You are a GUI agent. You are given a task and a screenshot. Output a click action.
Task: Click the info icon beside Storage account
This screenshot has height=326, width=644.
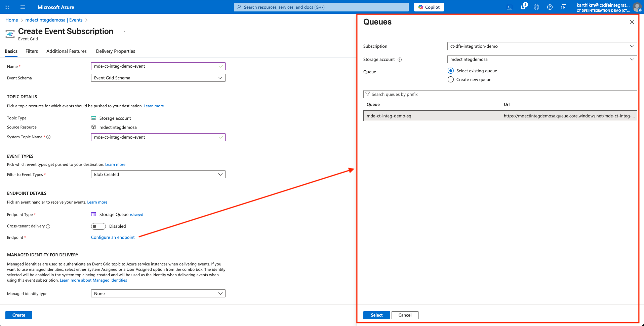click(400, 60)
